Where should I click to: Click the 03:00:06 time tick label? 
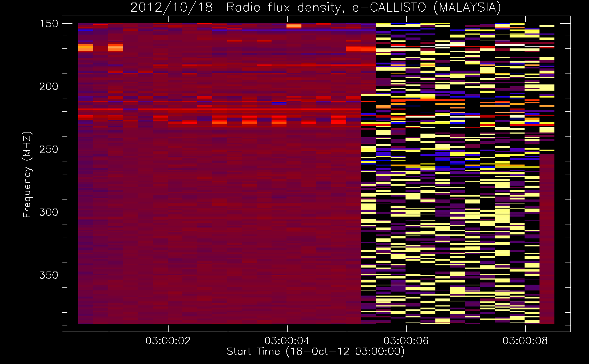coord(406,341)
